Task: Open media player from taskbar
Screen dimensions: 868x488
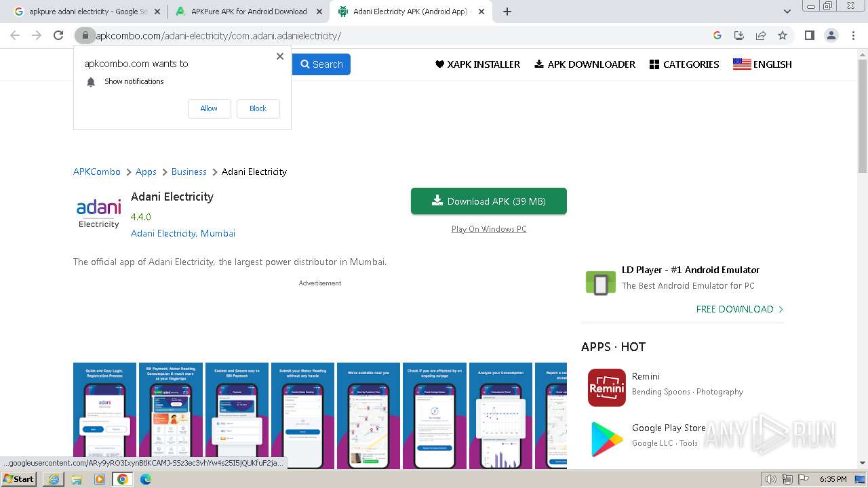Action: 100,479
